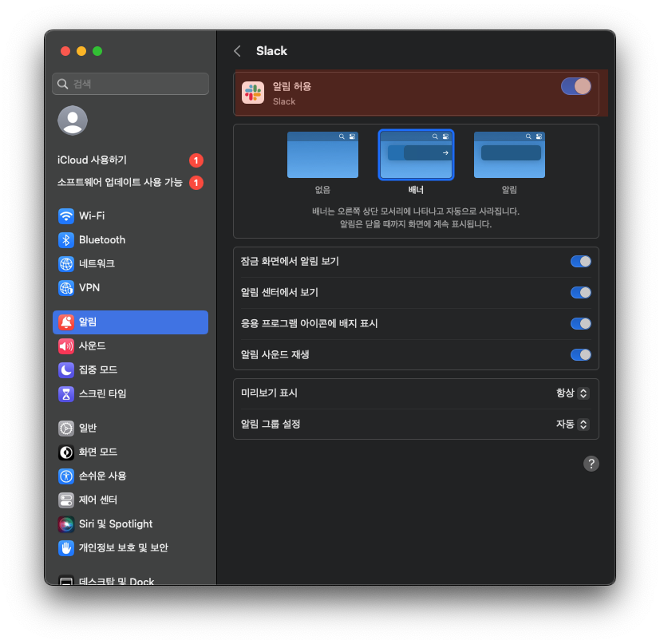Open 화면 모드 settings label
This screenshot has height=644, width=660.
click(98, 452)
